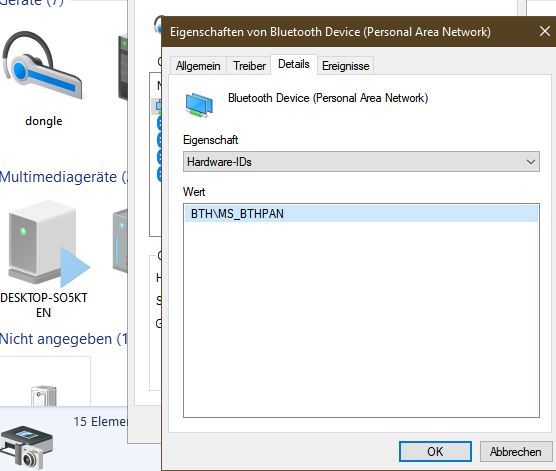Click the dongle device label
The image size is (556, 471).
[44, 121]
